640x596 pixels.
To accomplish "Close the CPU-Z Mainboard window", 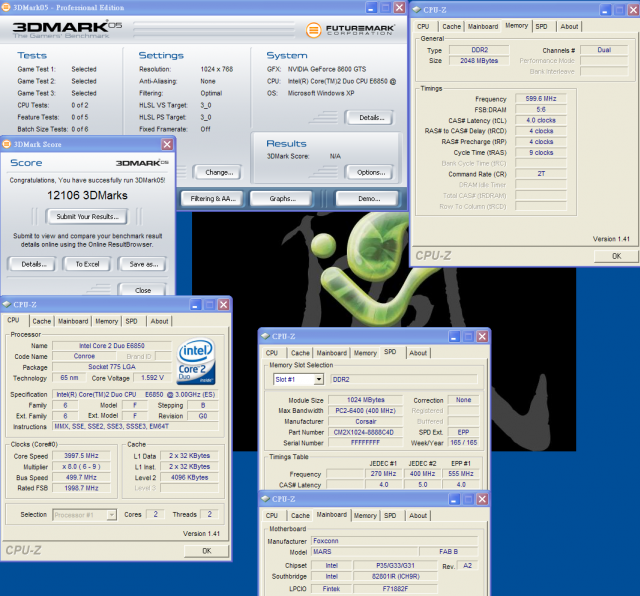I will 482,499.
